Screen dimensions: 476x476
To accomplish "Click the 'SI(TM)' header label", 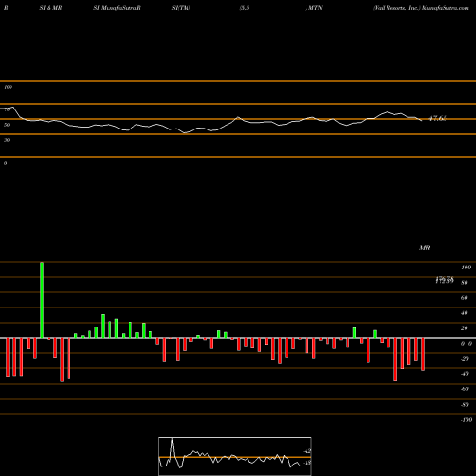I will 181,8.
